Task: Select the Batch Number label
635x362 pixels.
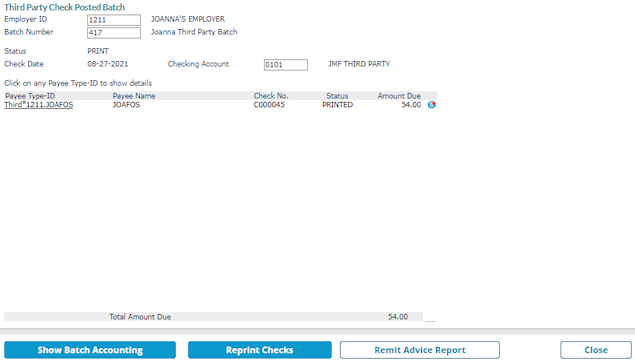Action: (x=29, y=32)
